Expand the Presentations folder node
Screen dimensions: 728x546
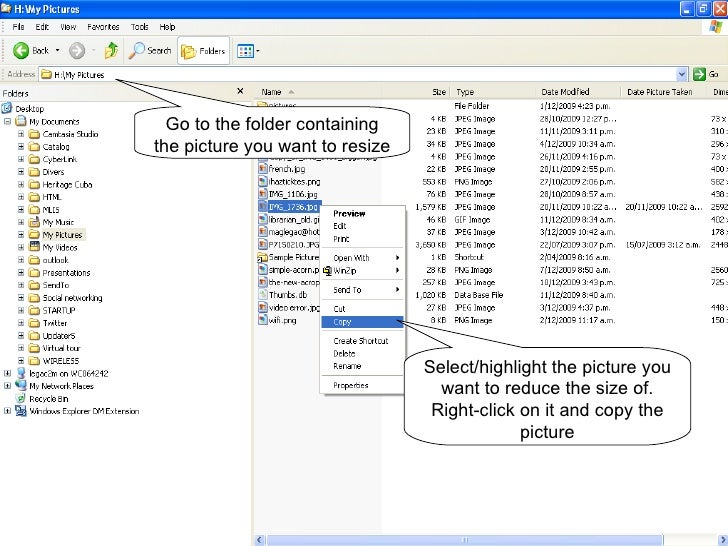click(x=21, y=273)
